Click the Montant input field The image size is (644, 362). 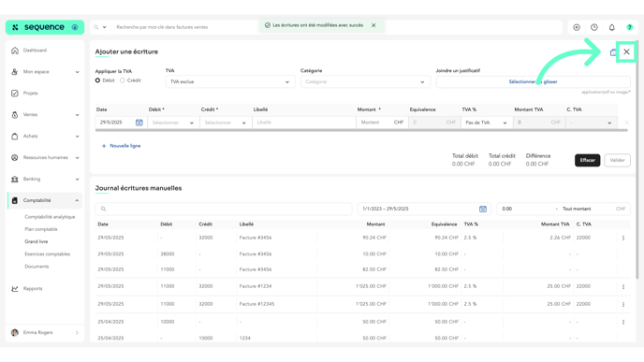(382, 123)
